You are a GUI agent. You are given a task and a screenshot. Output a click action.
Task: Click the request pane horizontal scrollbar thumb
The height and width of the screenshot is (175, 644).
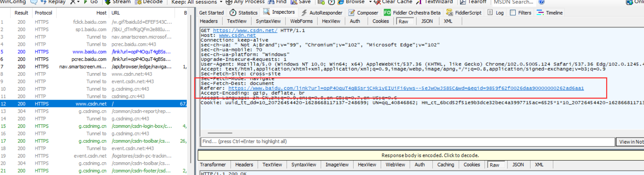click(220, 133)
